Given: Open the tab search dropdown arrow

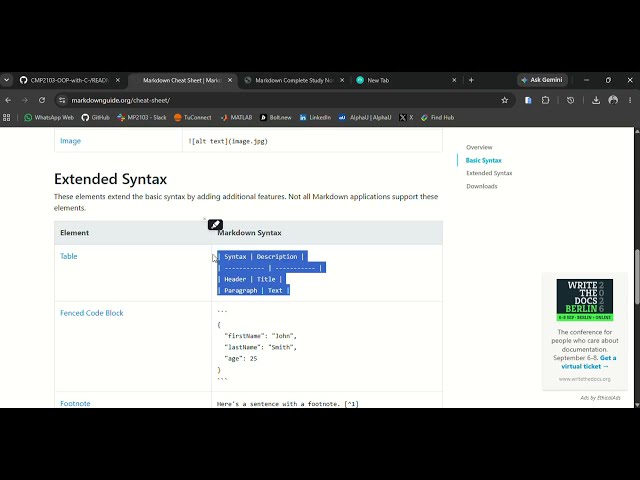Looking at the screenshot, I should tap(7, 80).
